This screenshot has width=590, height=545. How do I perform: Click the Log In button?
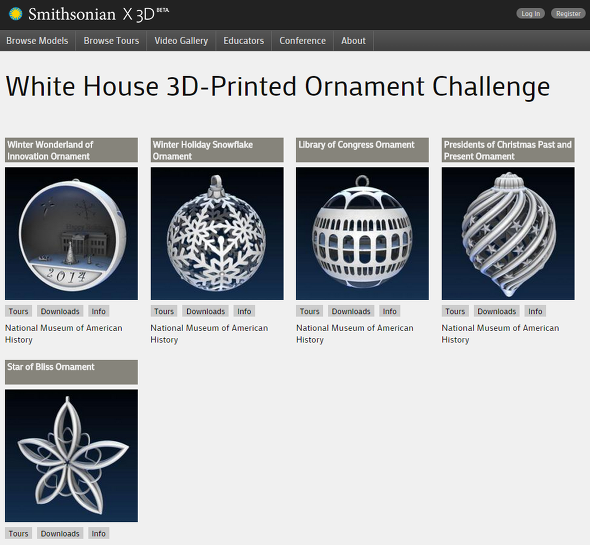click(x=531, y=14)
